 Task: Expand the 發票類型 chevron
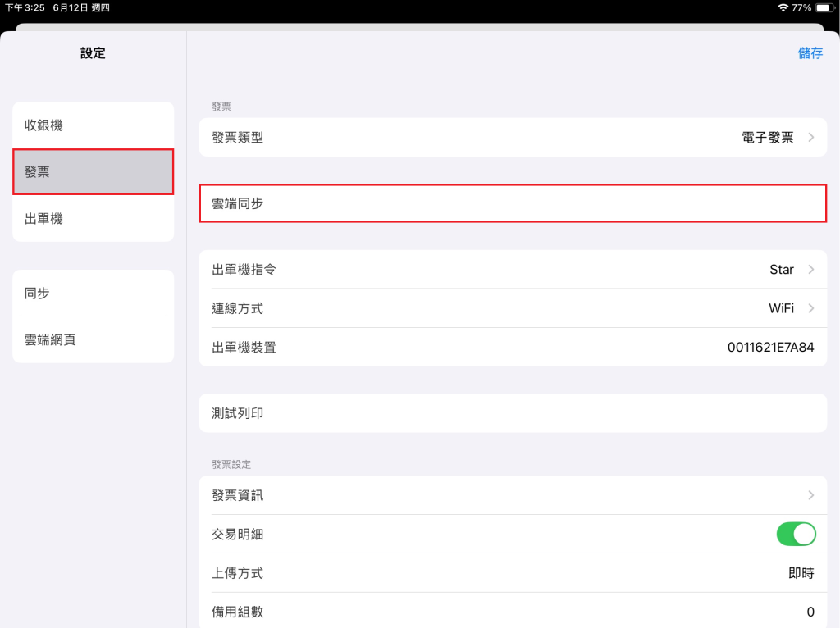coord(811,138)
